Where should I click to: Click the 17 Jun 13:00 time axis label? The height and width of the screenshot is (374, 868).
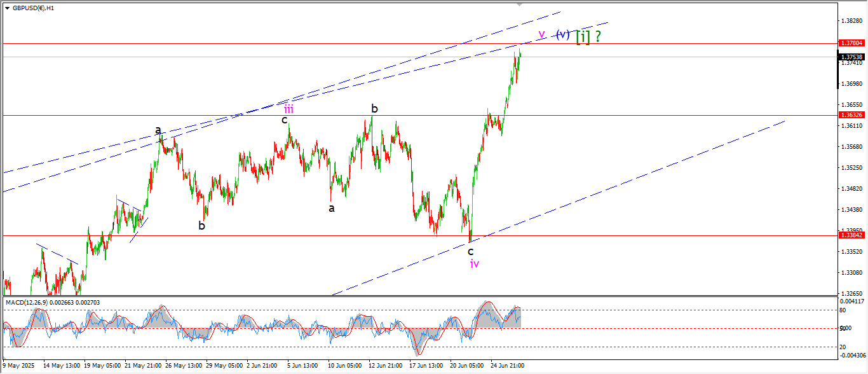(x=426, y=366)
